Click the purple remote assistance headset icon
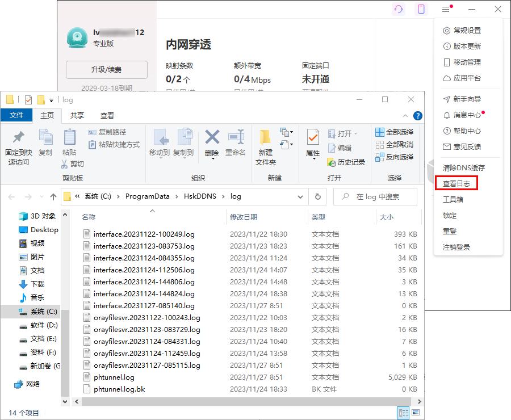The height and width of the screenshot is (420, 511). point(399,9)
